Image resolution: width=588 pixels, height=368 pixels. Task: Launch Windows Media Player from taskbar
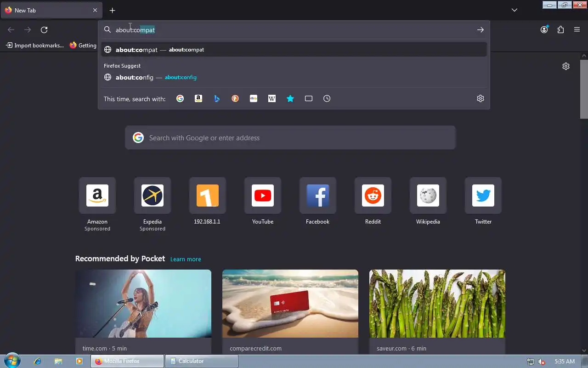coord(79,362)
